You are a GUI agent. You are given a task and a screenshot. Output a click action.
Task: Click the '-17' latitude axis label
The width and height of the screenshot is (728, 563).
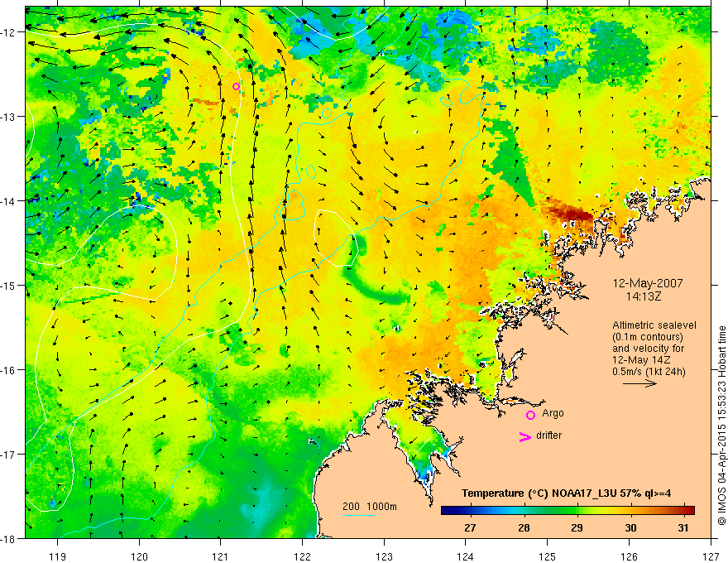pos(9,455)
